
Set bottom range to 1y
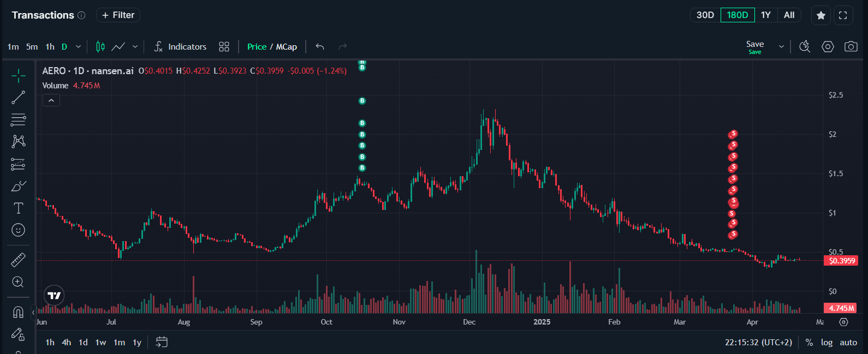click(137, 343)
